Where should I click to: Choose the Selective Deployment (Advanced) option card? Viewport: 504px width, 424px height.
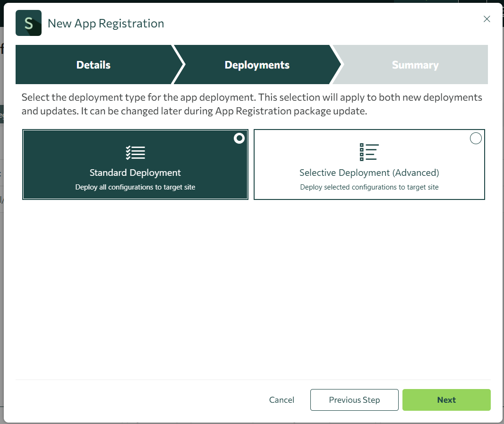(x=369, y=164)
